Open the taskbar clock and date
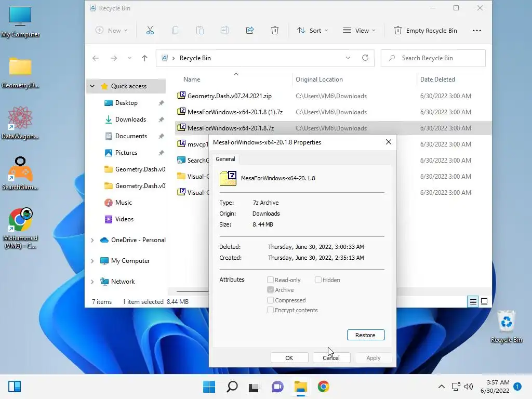The height and width of the screenshot is (399, 532). tap(495, 387)
